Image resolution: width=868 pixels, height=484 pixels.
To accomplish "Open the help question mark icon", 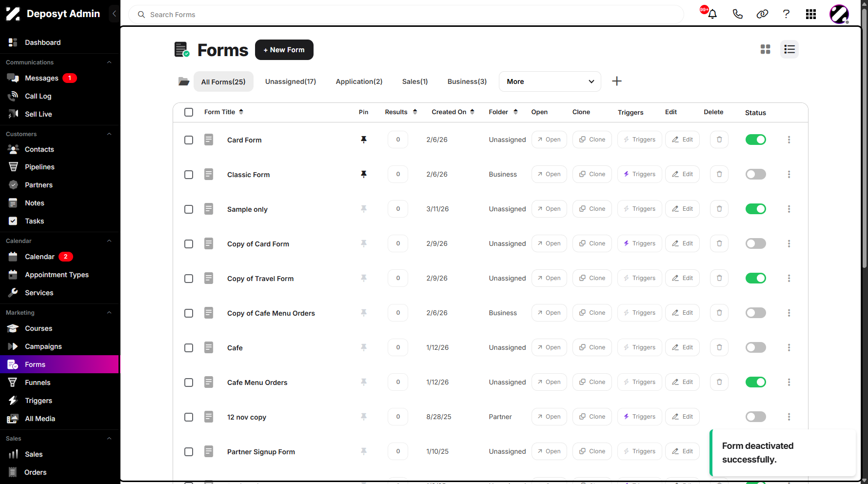I will coord(786,14).
